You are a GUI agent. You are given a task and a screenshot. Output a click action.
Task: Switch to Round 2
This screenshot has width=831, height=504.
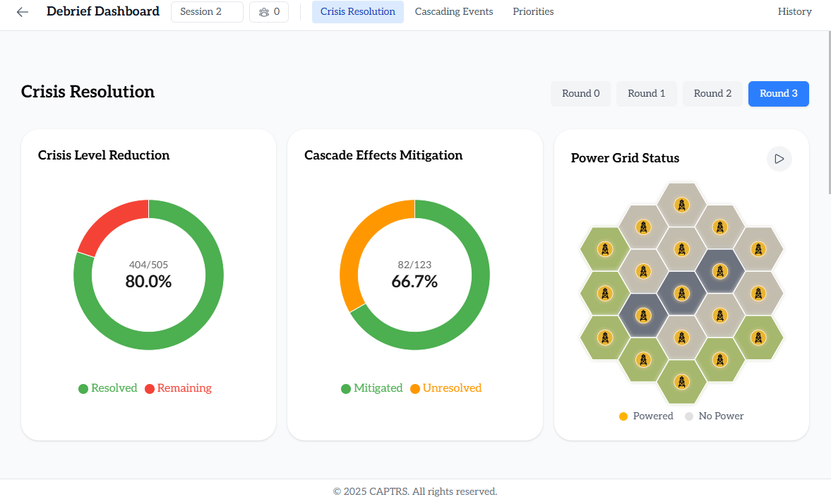click(x=712, y=94)
